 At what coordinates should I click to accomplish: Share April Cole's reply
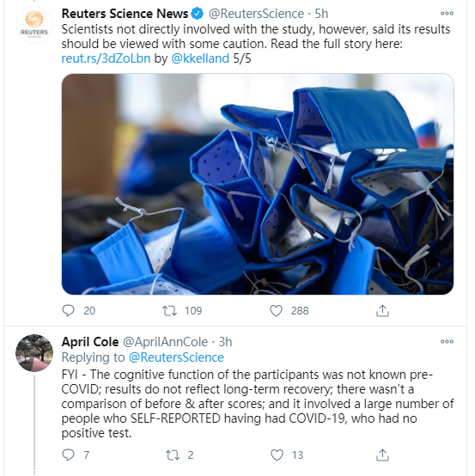(382, 455)
